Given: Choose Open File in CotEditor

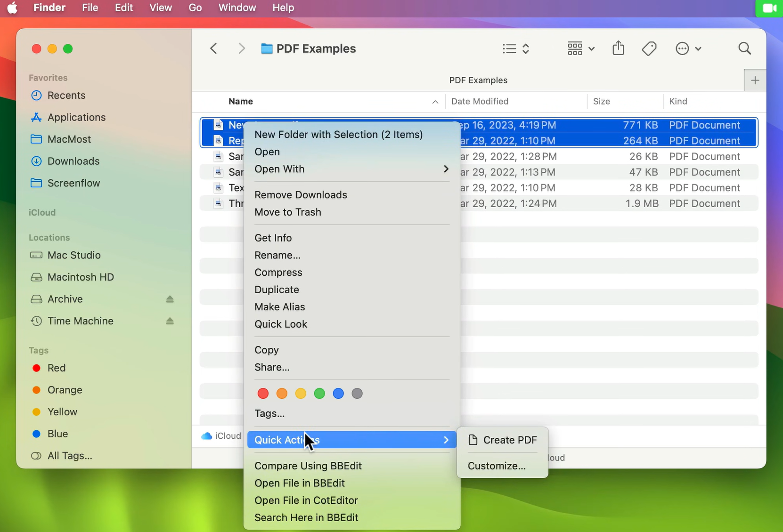Looking at the screenshot, I should point(352,500).
